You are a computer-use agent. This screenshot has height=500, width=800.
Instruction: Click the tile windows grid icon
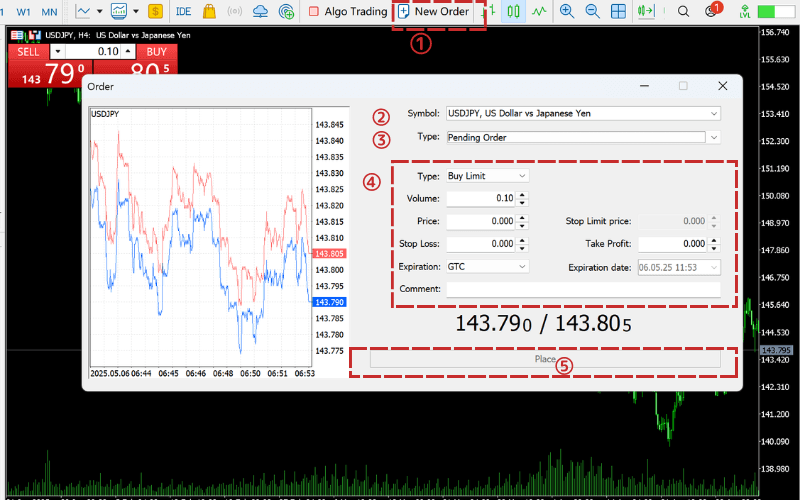click(619, 12)
